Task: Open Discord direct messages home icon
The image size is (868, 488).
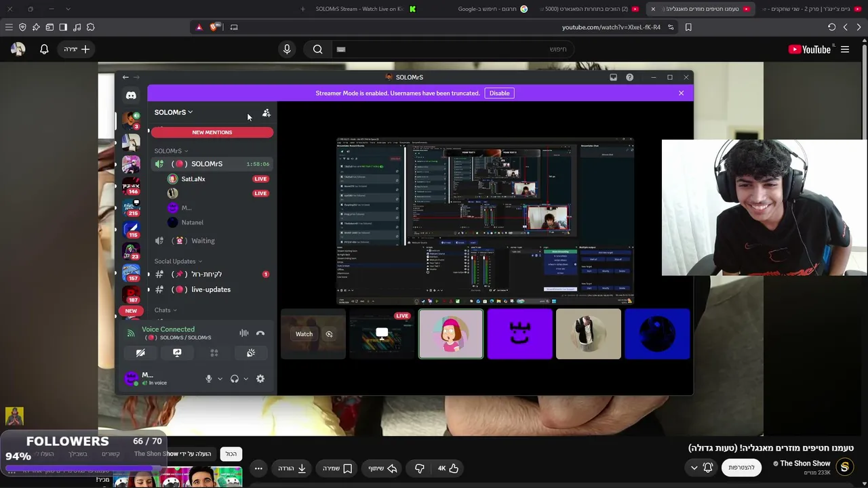Action: coord(131,96)
